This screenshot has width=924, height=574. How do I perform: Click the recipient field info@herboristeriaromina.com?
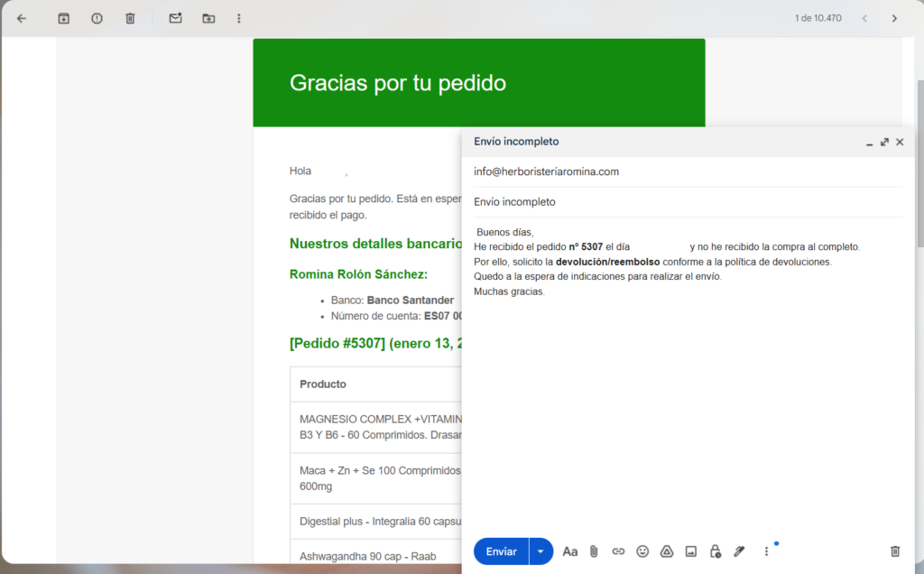click(546, 171)
